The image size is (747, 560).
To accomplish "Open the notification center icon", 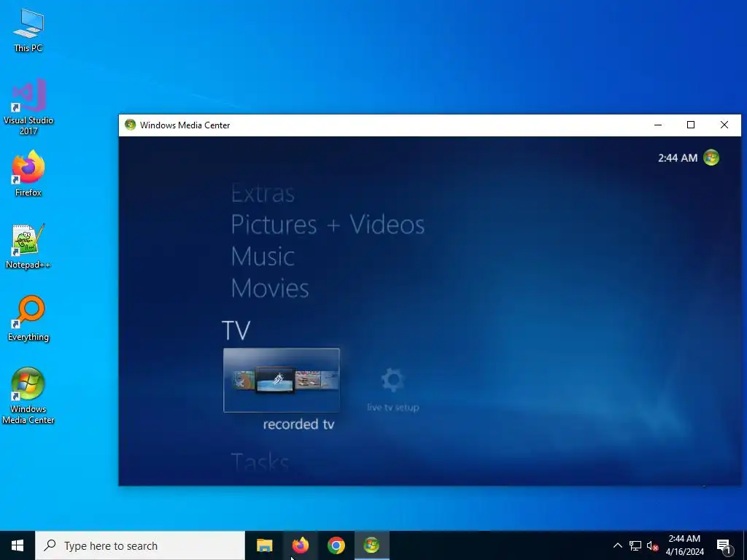I will [724, 545].
